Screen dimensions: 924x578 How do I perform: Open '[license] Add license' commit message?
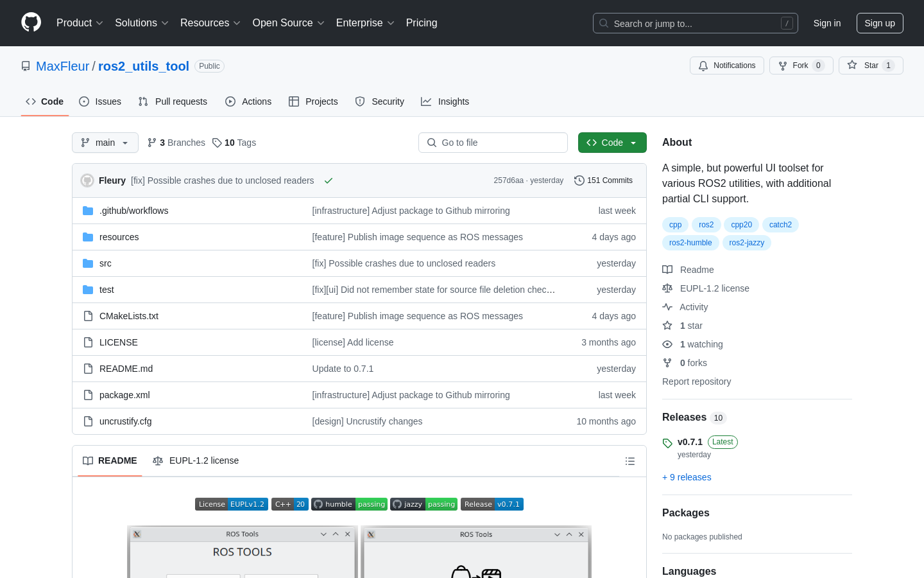tap(353, 342)
